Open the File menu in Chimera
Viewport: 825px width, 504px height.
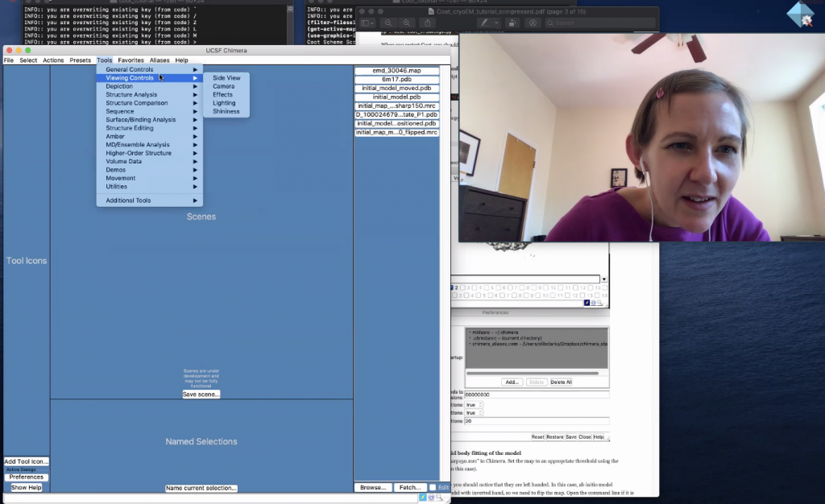[x=9, y=60]
